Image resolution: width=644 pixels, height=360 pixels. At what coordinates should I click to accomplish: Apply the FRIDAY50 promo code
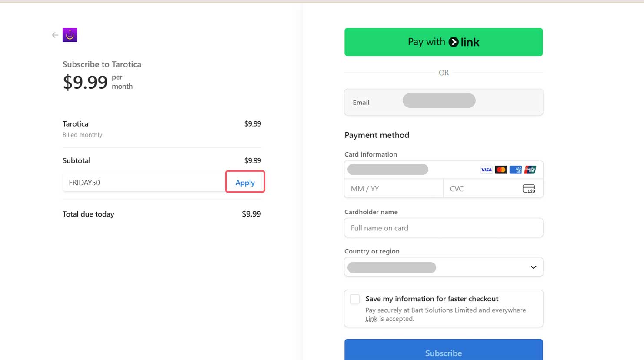tap(245, 183)
